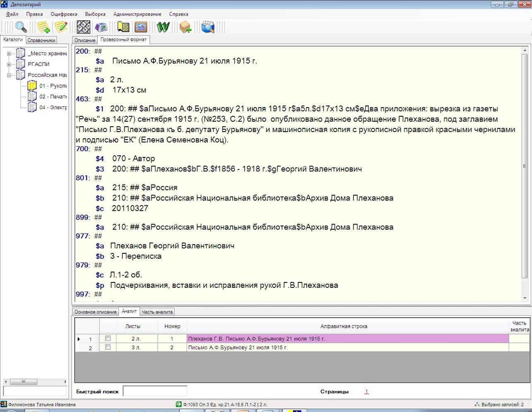Viewport: 532px width, 412px height.
Task: Click book icon next to РГАСПИ
Action: pos(21,64)
